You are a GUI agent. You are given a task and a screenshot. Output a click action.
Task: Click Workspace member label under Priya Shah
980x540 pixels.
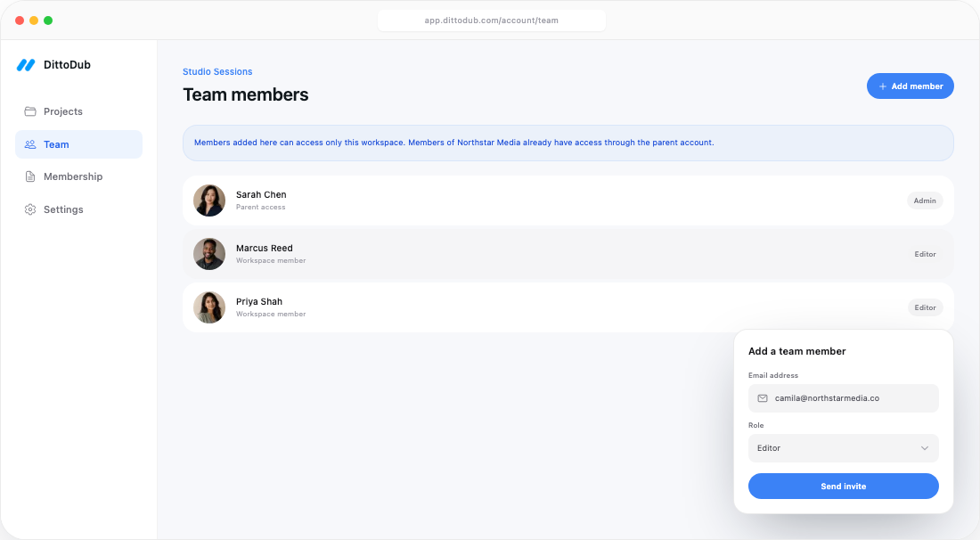click(x=271, y=314)
